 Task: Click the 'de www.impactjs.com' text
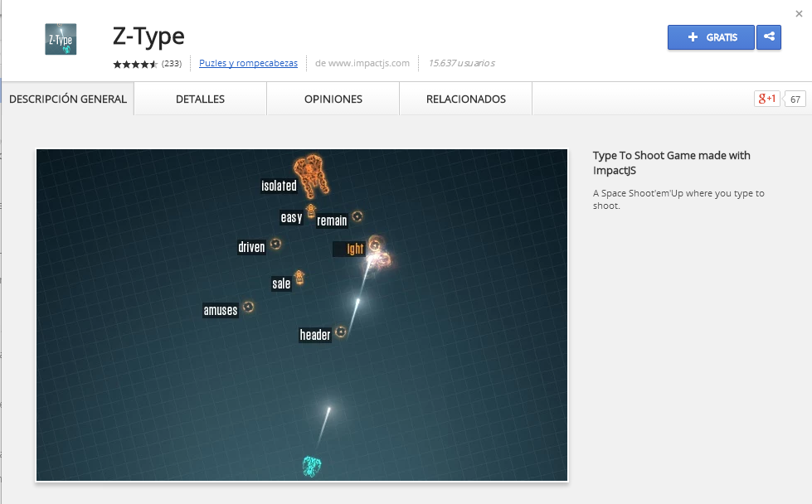point(362,63)
